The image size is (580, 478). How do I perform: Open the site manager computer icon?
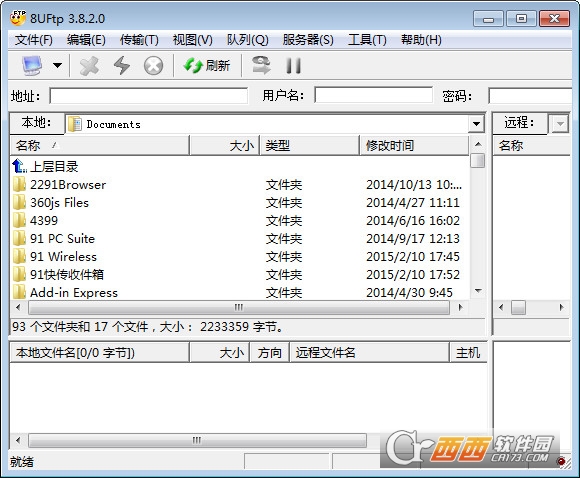click(32, 65)
